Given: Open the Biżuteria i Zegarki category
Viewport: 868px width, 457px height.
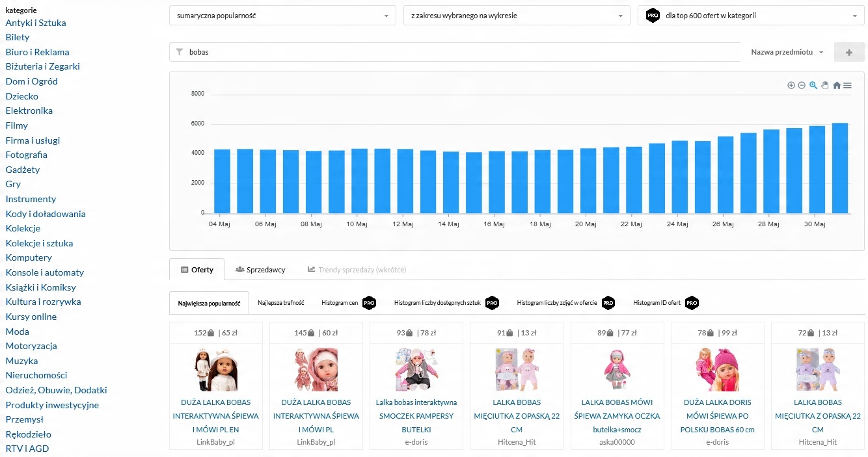Looking at the screenshot, I should tap(43, 66).
